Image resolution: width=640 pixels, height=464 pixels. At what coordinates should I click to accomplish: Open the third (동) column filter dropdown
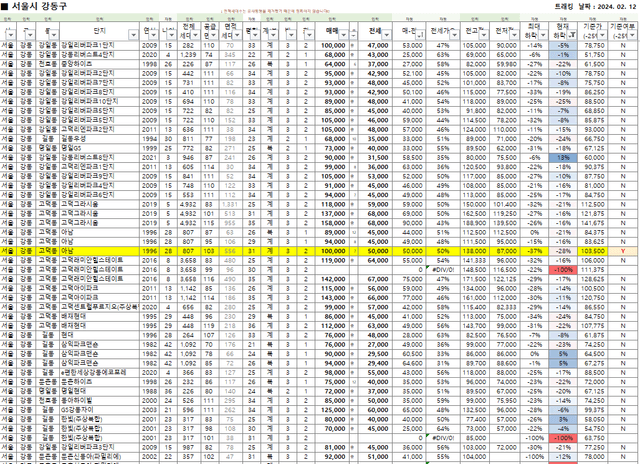click(x=54, y=35)
